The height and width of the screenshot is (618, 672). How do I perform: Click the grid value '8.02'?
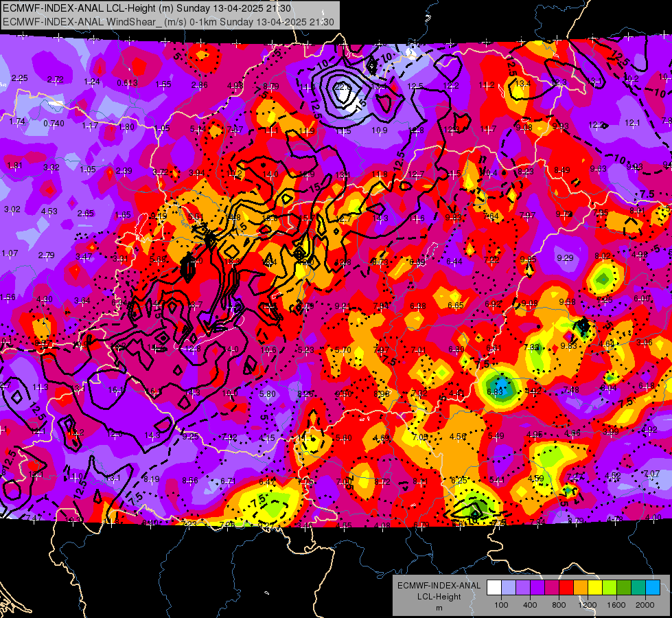coord(602,256)
